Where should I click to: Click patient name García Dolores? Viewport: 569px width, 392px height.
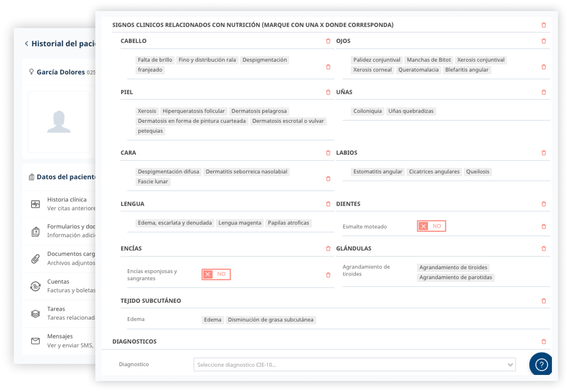click(x=61, y=72)
